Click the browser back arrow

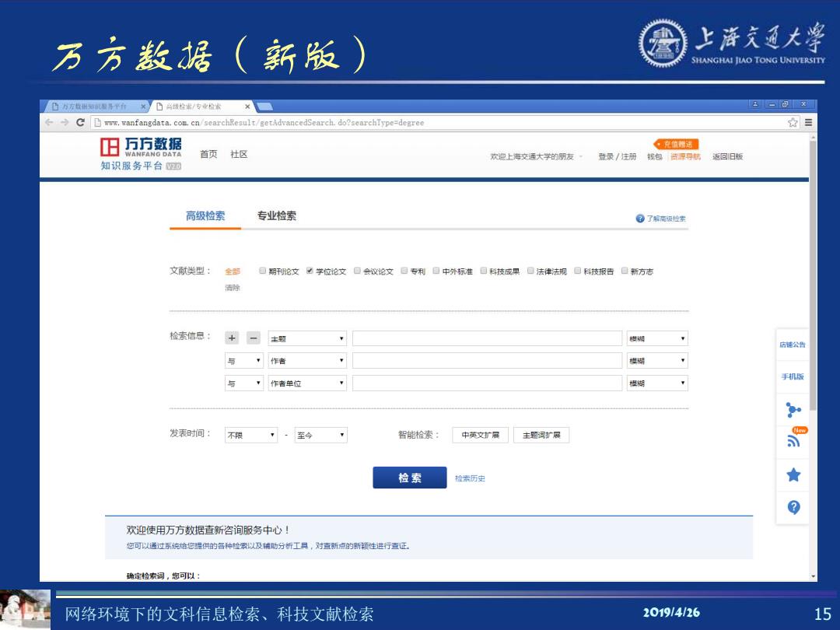pyautogui.click(x=49, y=122)
